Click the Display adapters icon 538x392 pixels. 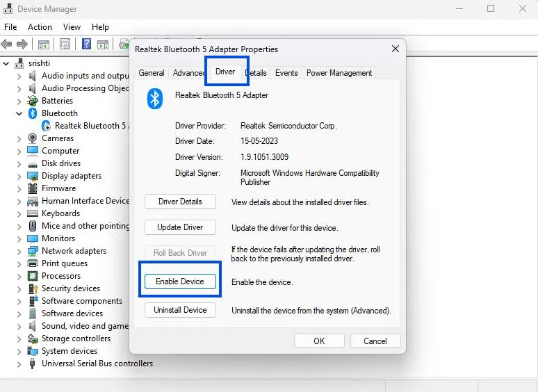(33, 176)
